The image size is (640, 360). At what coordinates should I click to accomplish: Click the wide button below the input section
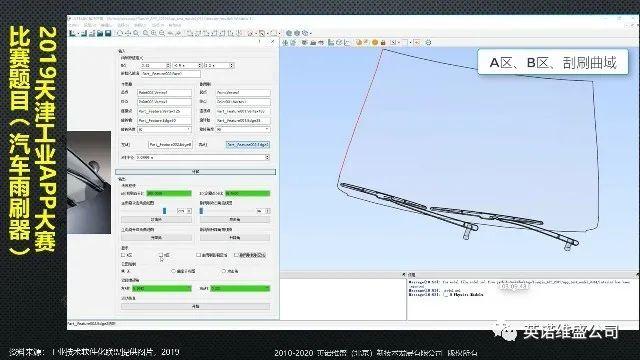(x=196, y=172)
